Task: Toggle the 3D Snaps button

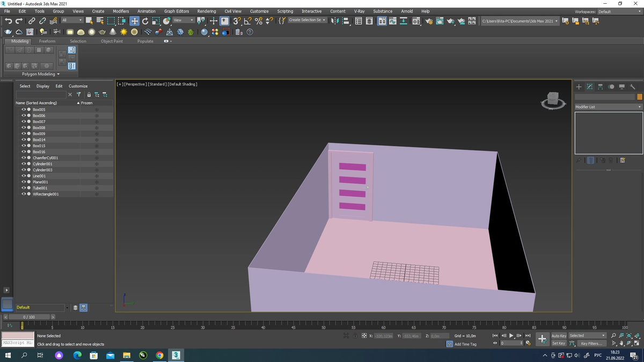Action: tap(237, 21)
